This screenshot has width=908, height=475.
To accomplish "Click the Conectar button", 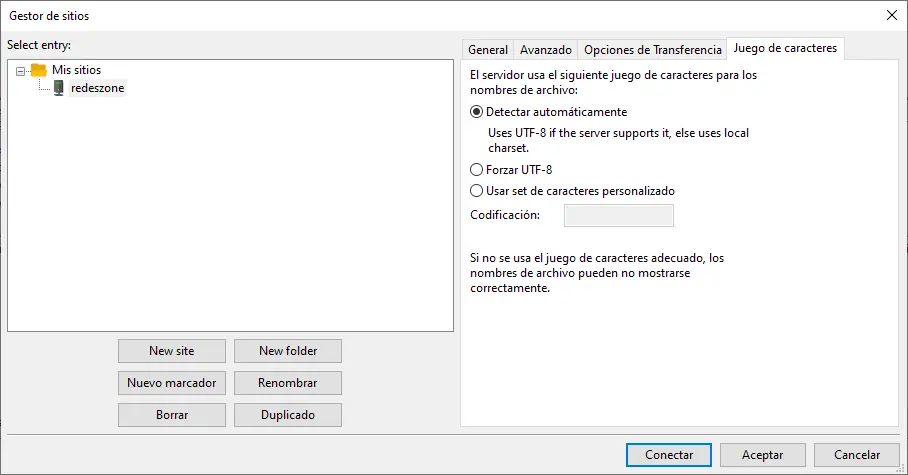I will 669,455.
